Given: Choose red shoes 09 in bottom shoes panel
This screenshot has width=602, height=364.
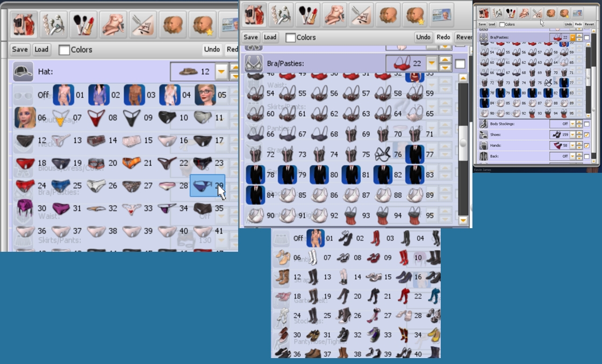Looking at the screenshot, I should pos(373,257).
